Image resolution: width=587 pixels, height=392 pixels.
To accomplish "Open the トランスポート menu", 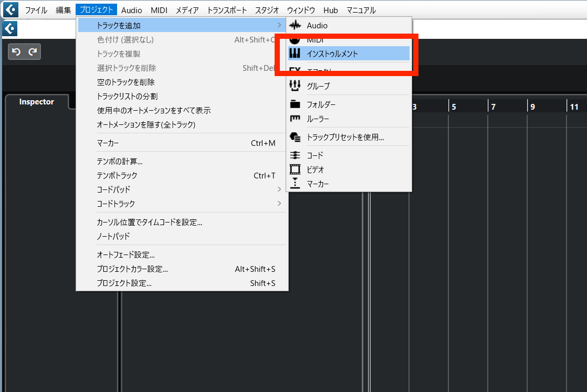I will (x=226, y=9).
